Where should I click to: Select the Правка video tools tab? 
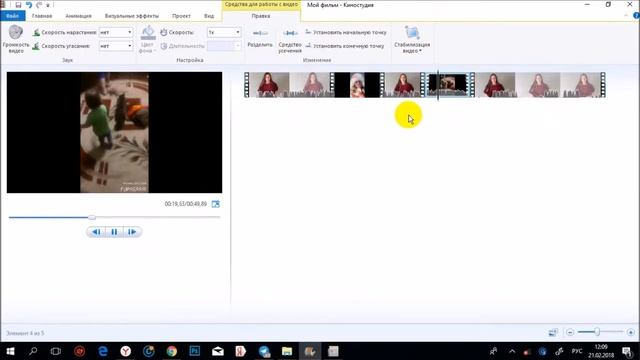pyautogui.click(x=261, y=16)
